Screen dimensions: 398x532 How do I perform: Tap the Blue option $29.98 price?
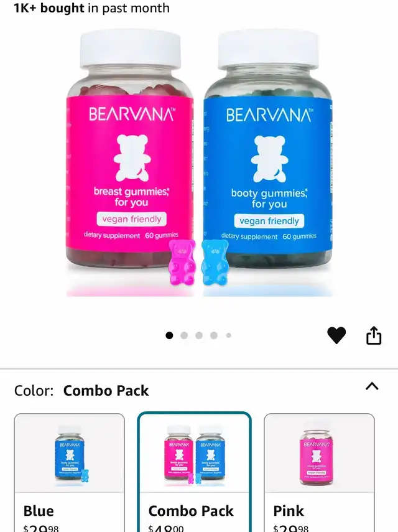point(41,528)
